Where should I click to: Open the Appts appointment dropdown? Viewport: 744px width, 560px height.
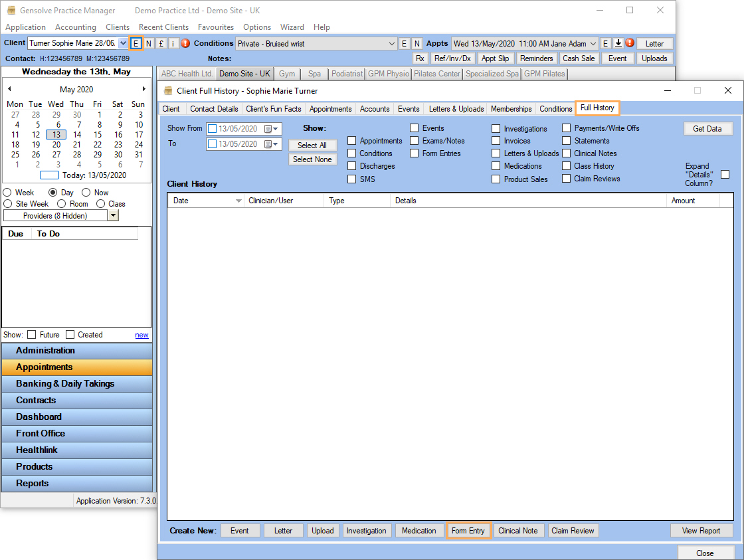tap(593, 44)
